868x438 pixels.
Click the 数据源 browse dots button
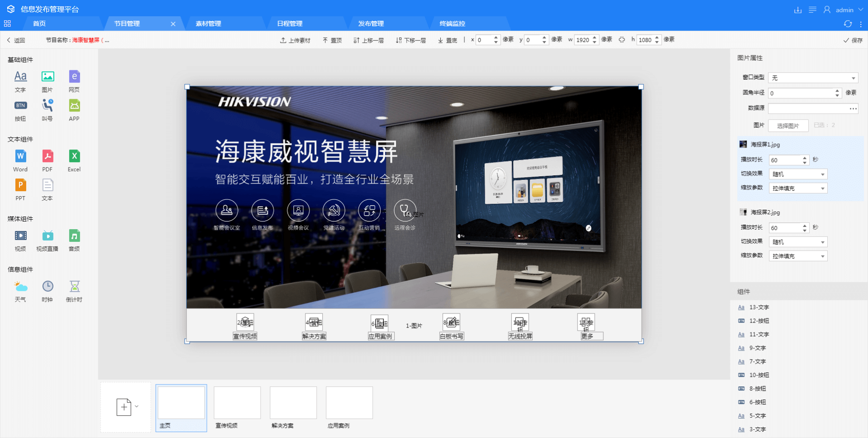pos(853,109)
